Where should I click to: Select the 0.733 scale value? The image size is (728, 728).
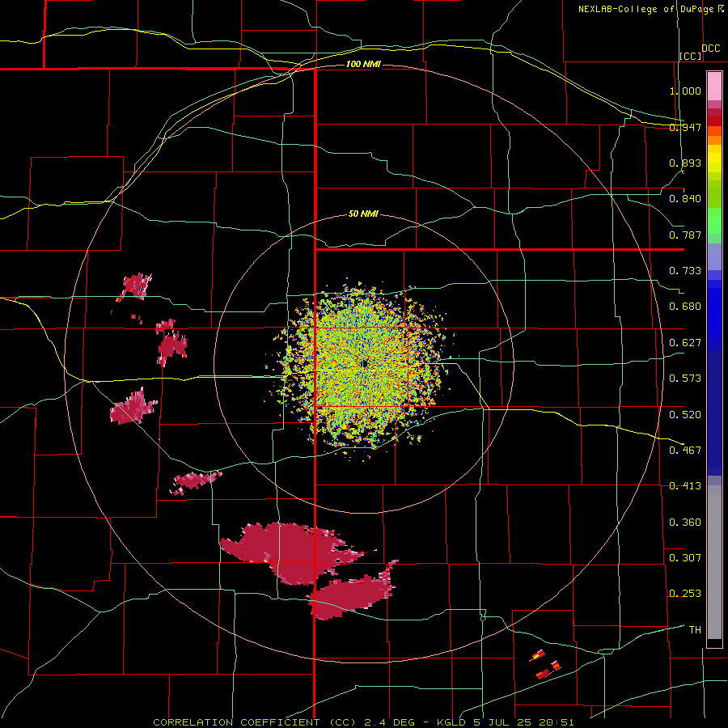click(685, 271)
